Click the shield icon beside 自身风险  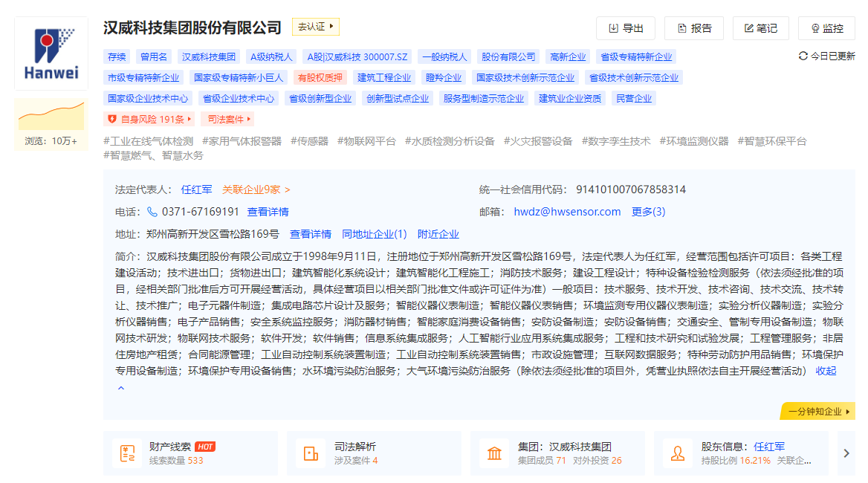tap(112, 119)
